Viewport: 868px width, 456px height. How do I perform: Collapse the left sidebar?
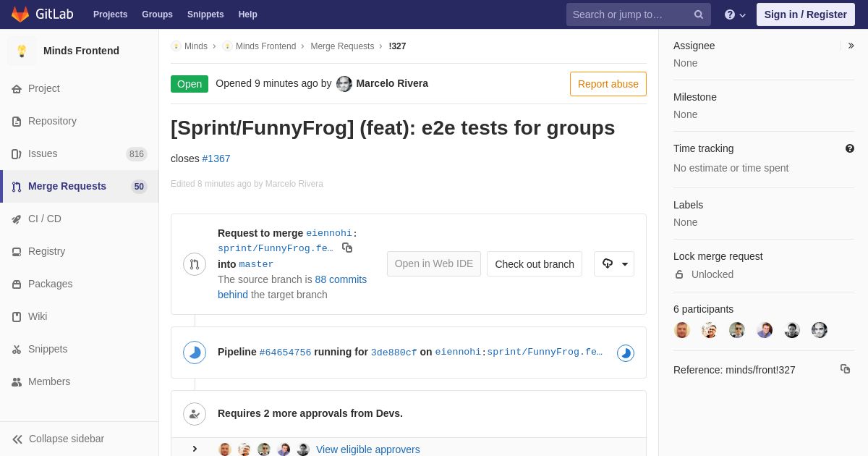click(58, 439)
